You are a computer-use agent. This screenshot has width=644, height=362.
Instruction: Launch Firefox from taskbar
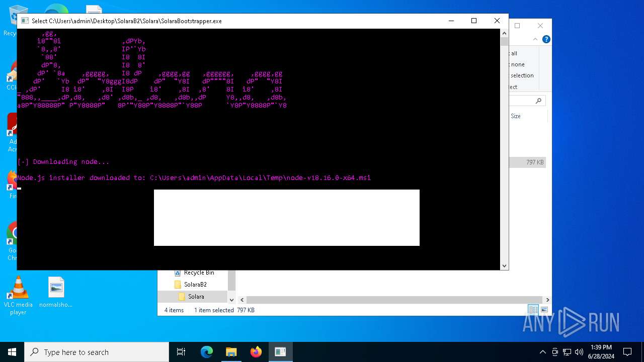pyautogui.click(x=256, y=352)
